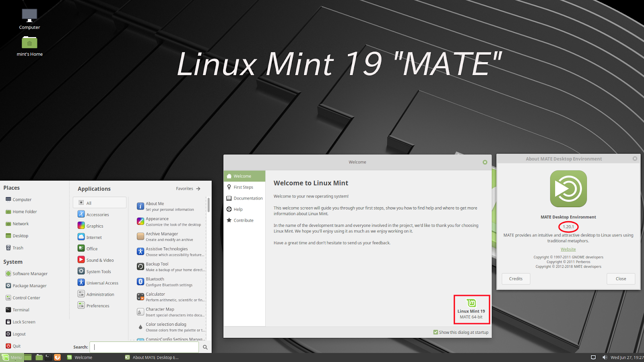This screenshot has width=644, height=362.
Task: Click the Credits button
Action: click(x=516, y=278)
